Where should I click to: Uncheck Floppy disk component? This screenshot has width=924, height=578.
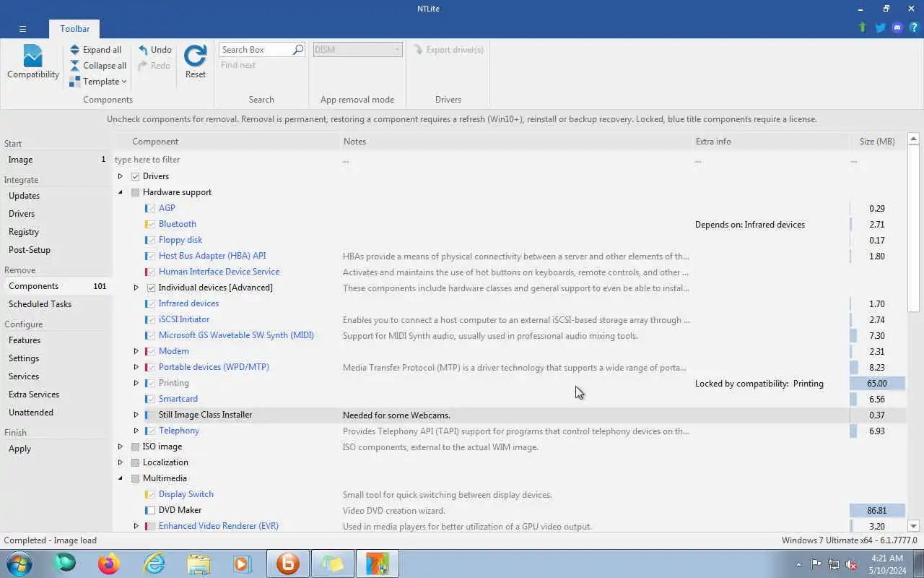tap(150, 240)
